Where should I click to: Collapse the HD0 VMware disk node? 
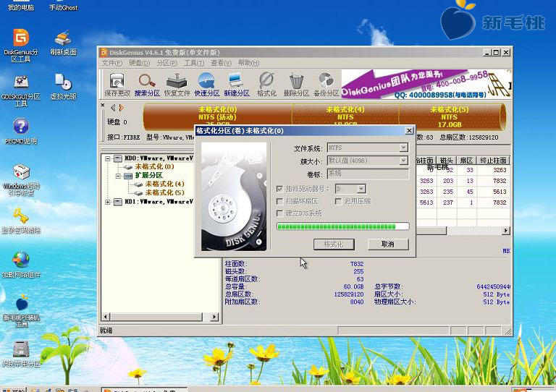(108, 158)
